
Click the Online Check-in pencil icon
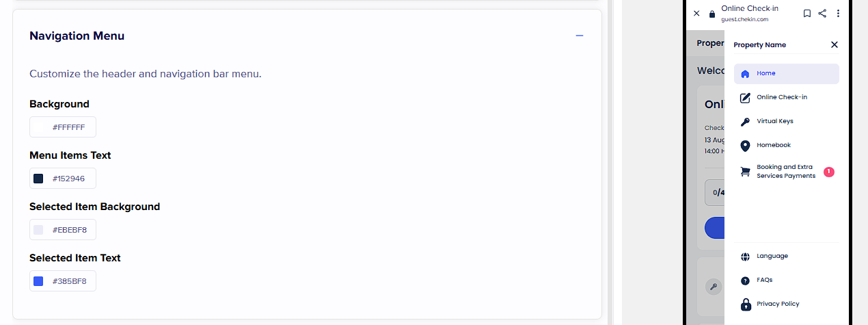(745, 98)
